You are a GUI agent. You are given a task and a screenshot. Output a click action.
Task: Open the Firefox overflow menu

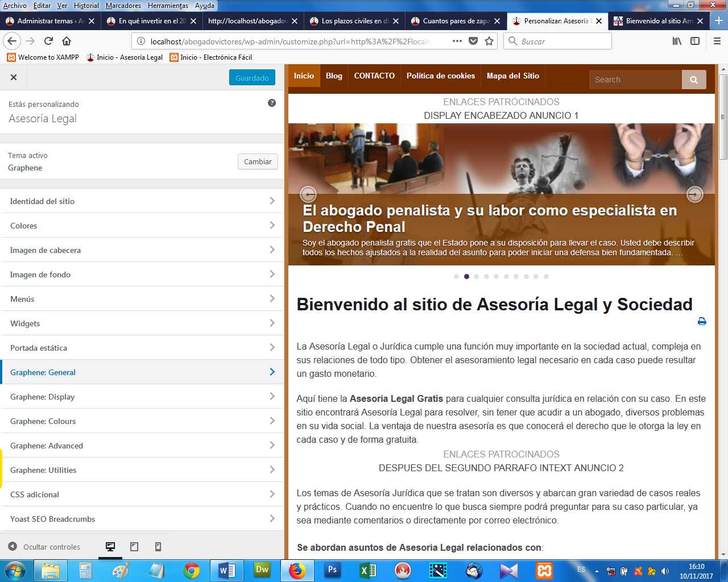(x=716, y=40)
